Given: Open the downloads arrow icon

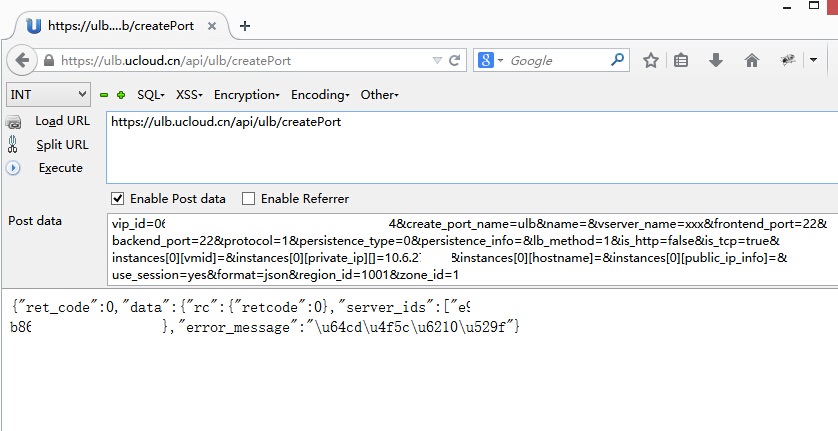Looking at the screenshot, I should (x=716, y=60).
